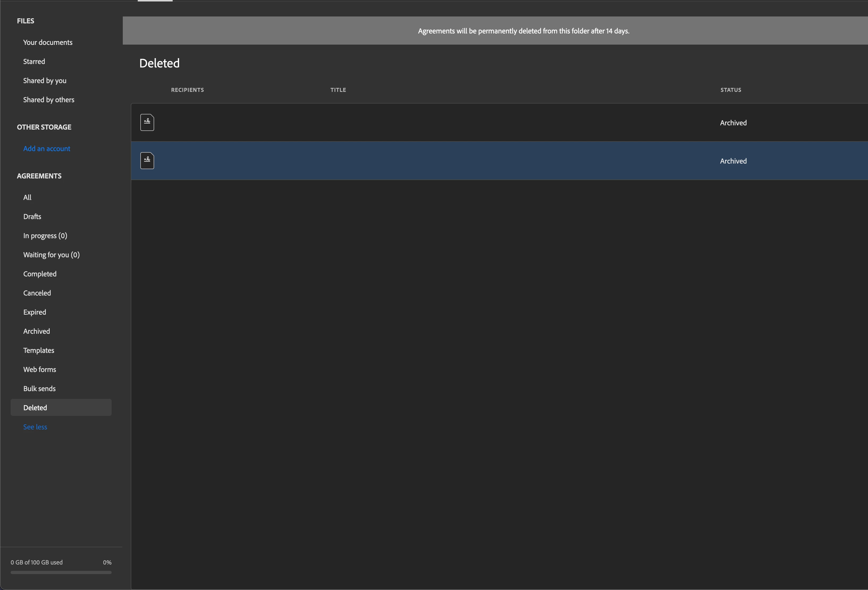Open the Shared by others list
The width and height of the screenshot is (868, 590).
pos(49,100)
